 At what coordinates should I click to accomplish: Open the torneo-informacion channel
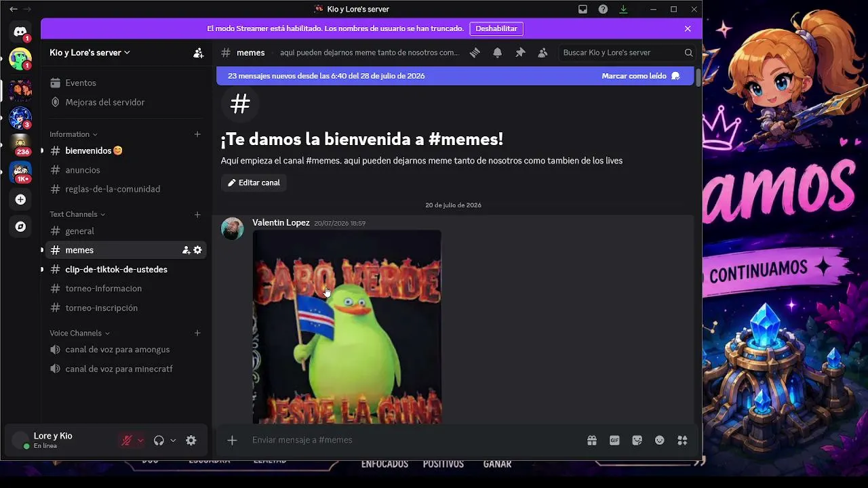pyautogui.click(x=126, y=289)
